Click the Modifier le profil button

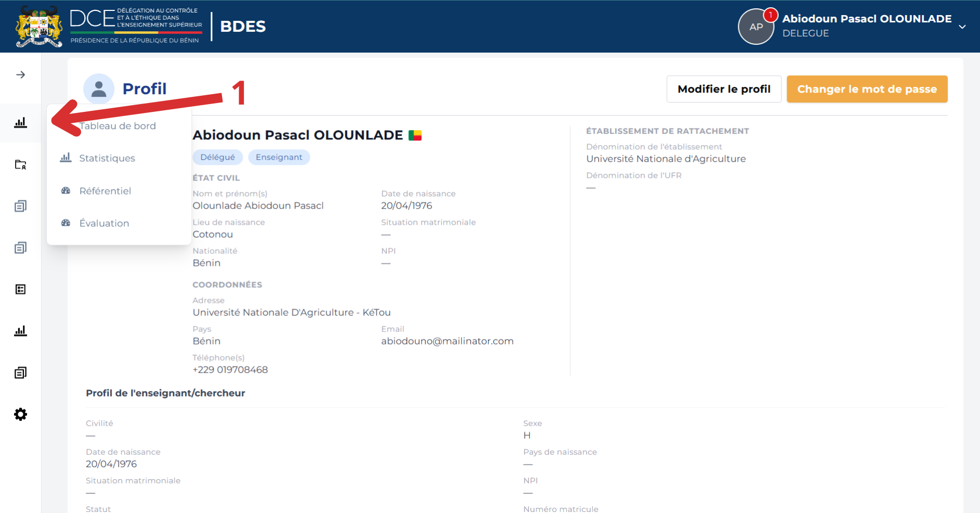[724, 89]
